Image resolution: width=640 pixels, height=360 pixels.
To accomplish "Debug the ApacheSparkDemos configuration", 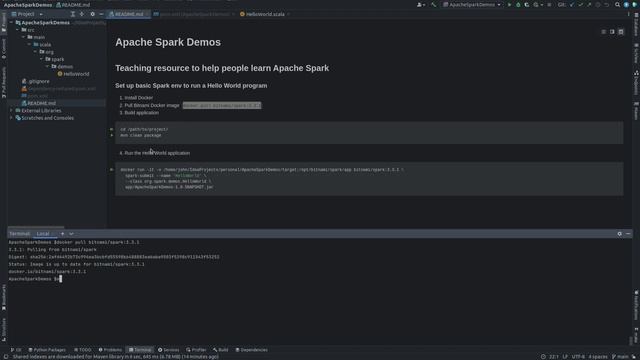I will pos(518,5).
